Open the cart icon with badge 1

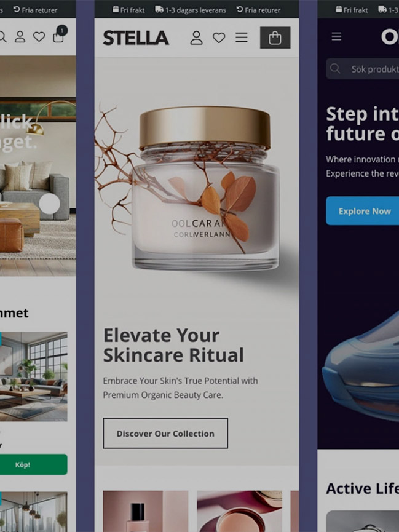tap(60, 34)
